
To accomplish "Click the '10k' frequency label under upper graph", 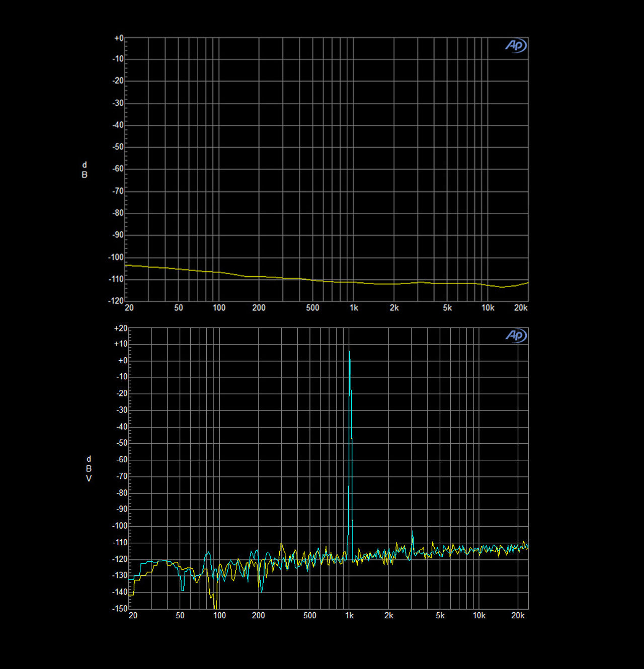I will point(488,307).
